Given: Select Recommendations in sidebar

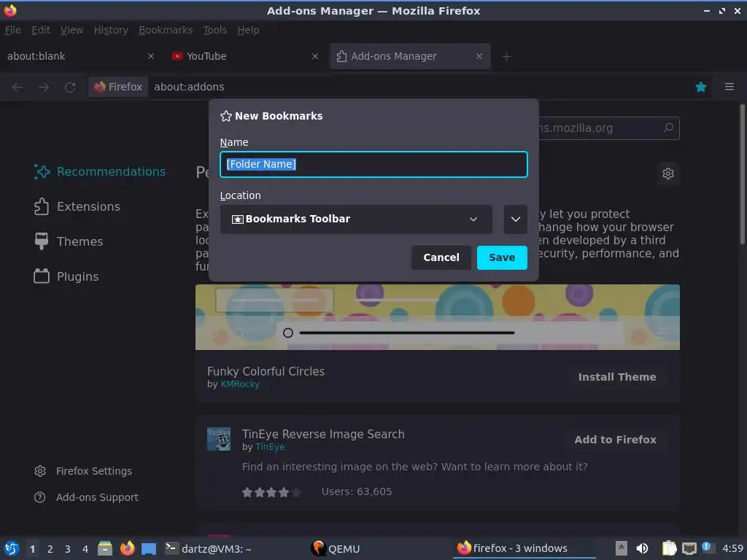Looking at the screenshot, I should [x=100, y=171].
